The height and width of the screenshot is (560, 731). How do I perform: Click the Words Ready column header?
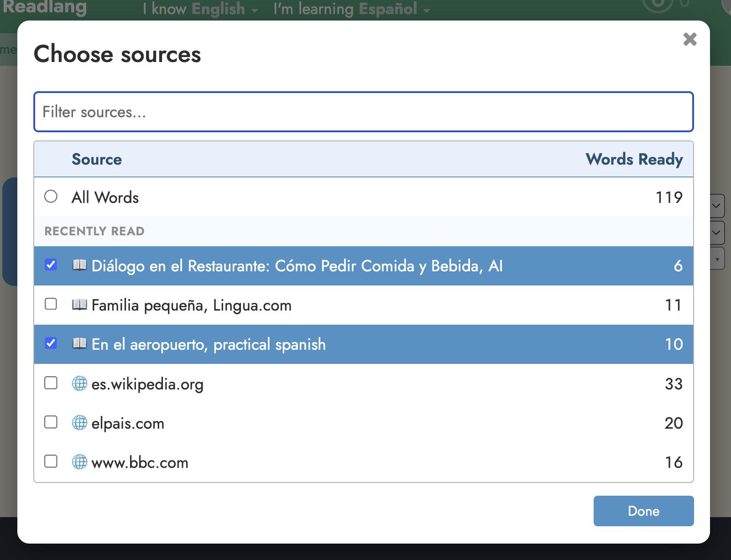[x=634, y=159]
